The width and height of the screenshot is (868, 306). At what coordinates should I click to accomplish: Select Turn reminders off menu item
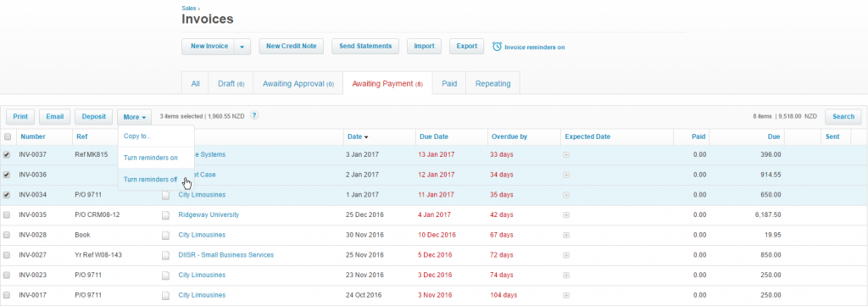156,180
